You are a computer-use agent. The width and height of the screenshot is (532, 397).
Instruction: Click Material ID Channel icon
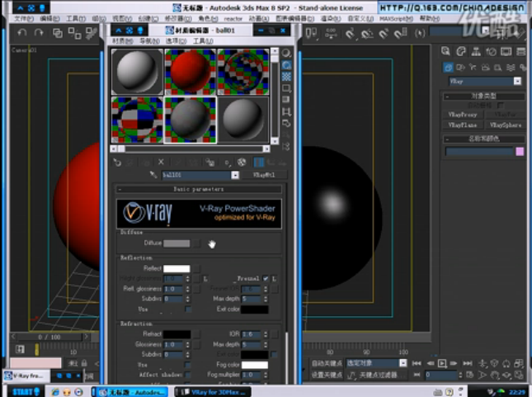click(x=228, y=163)
